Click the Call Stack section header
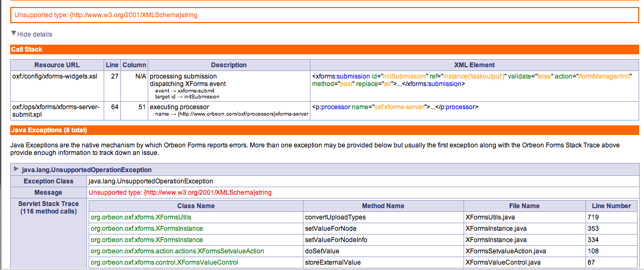Image resolution: width=644 pixels, height=270 pixels. coord(27,49)
